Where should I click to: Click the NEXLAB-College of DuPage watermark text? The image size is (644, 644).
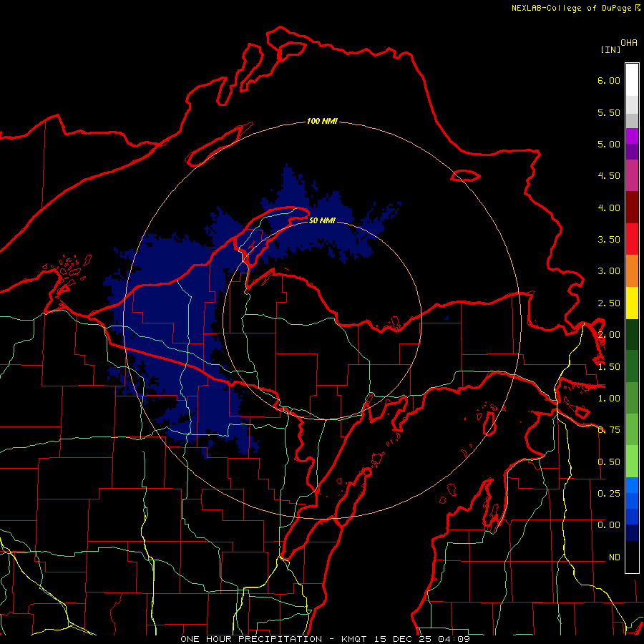coord(575,8)
